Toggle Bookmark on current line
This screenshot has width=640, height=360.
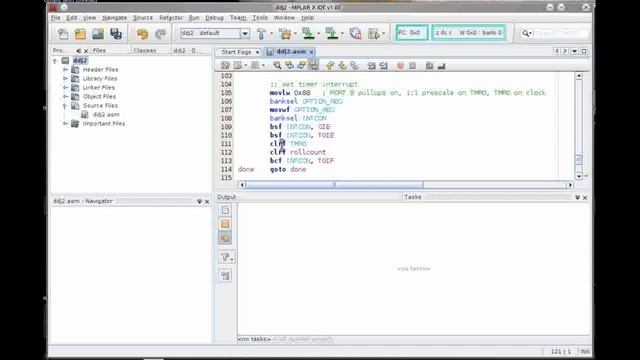tap(354, 65)
